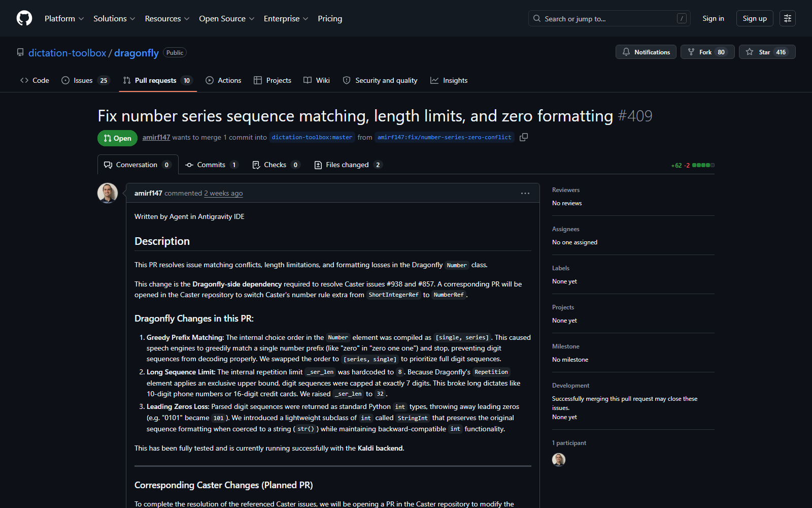Open amirf147's avatar beside the comment
This screenshot has height=508, width=812.
[108, 193]
